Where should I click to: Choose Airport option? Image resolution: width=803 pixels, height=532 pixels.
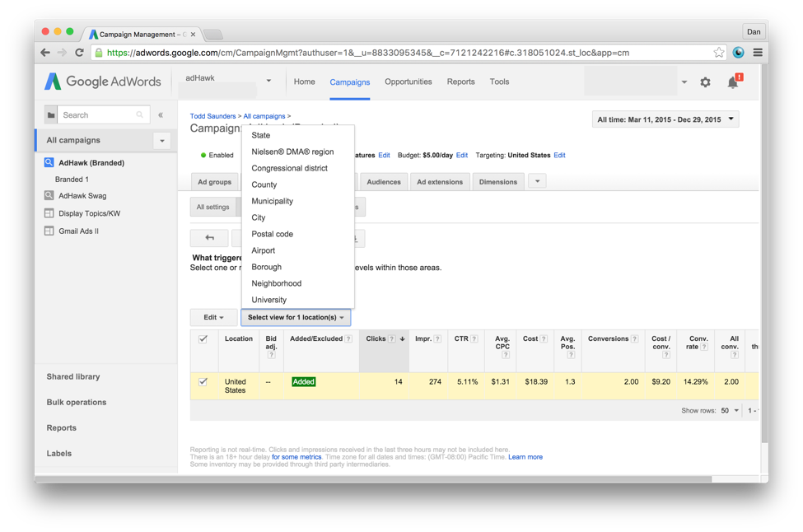[297, 250]
